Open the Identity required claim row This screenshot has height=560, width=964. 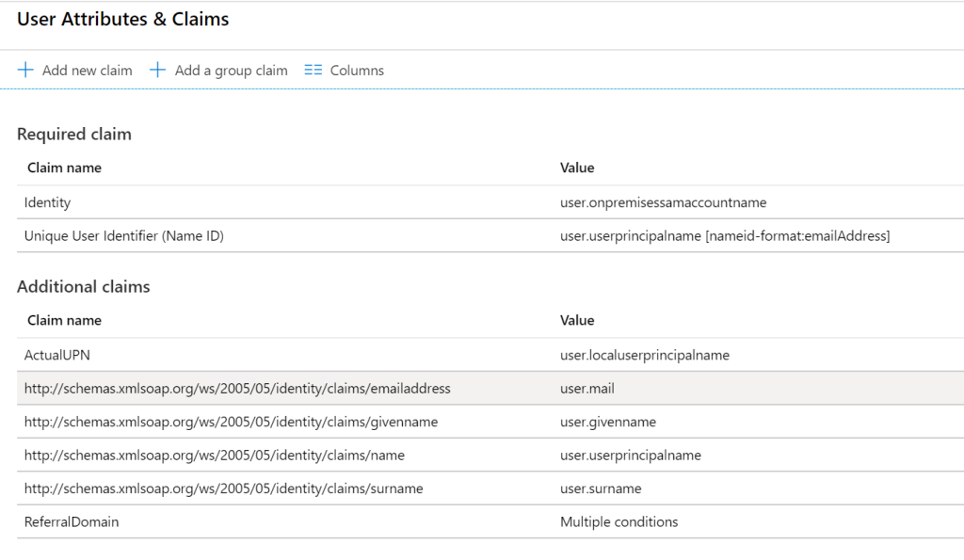(490, 202)
